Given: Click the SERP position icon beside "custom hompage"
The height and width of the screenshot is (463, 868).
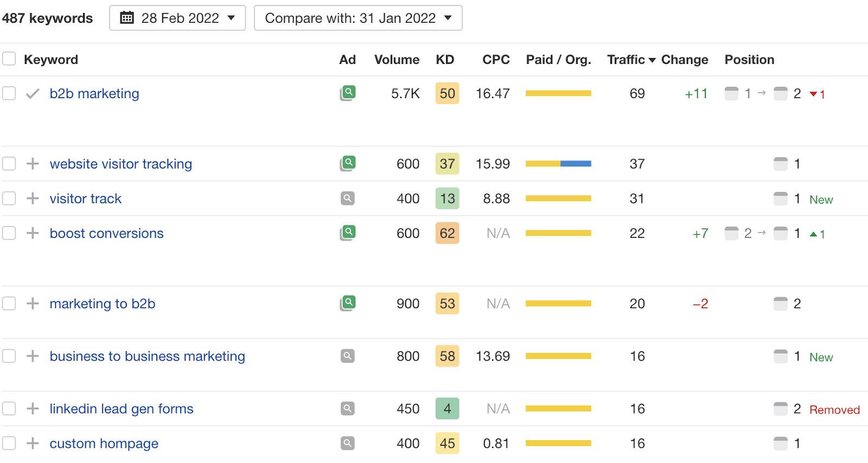Looking at the screenshot, I should pyautogui.click(x=781, y=443).
